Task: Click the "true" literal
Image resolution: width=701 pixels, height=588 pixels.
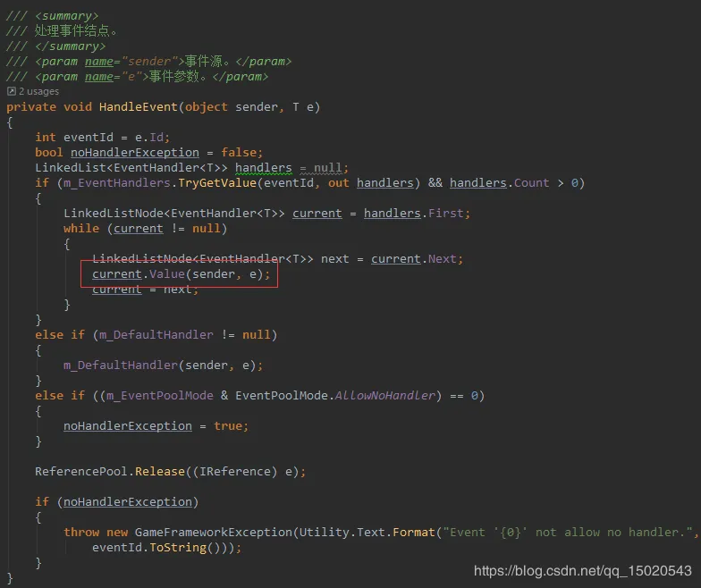Action: point(228,425)
